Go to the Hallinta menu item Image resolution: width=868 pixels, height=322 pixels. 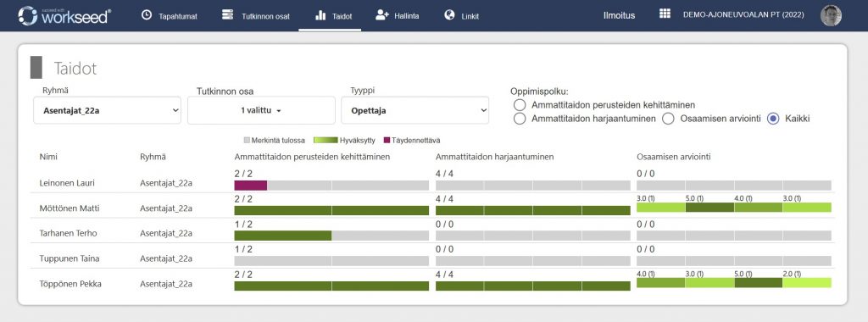click(398, 16)
